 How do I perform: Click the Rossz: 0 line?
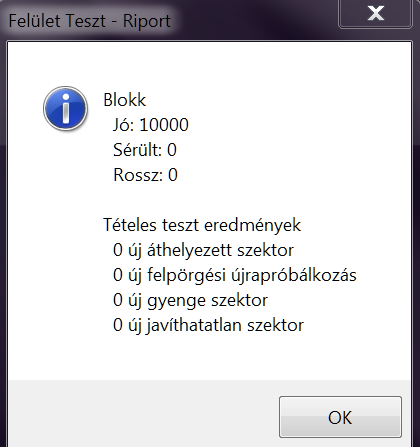[145, 175]
